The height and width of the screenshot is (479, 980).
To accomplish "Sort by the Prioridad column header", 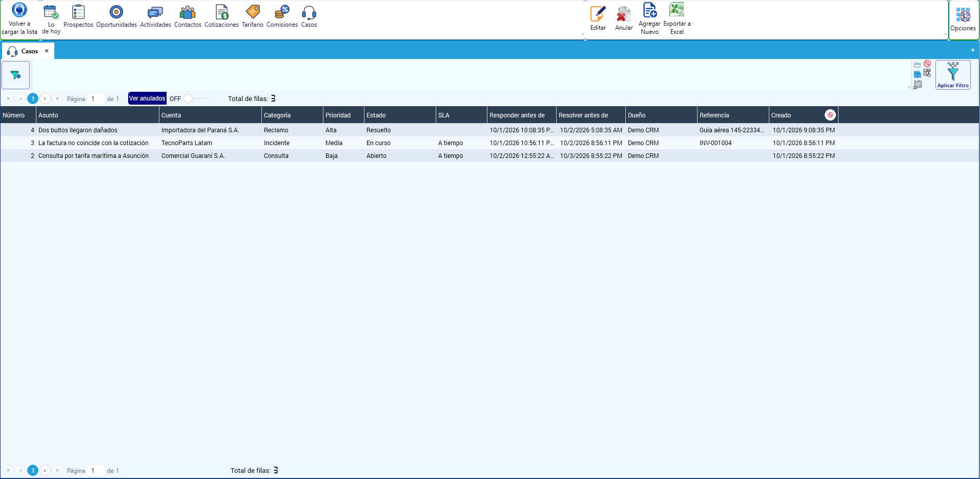I will 343,115.
